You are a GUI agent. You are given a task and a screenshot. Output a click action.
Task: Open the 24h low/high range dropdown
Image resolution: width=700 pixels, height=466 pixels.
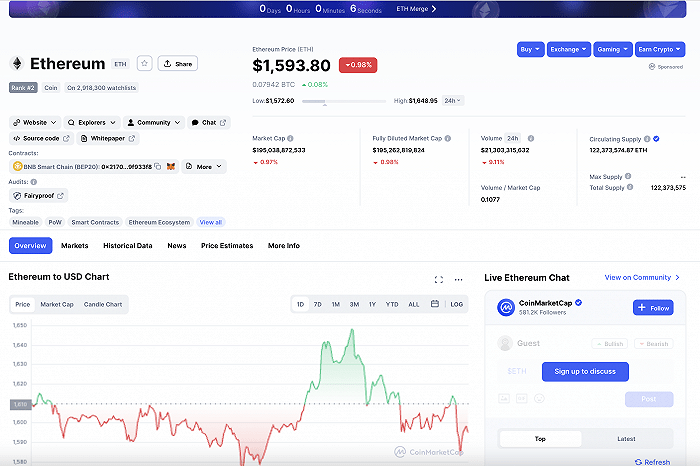[453, 101]
